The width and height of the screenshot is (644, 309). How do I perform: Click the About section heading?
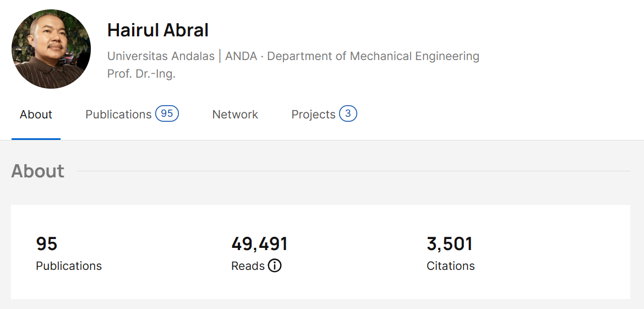tap(38, 171)
